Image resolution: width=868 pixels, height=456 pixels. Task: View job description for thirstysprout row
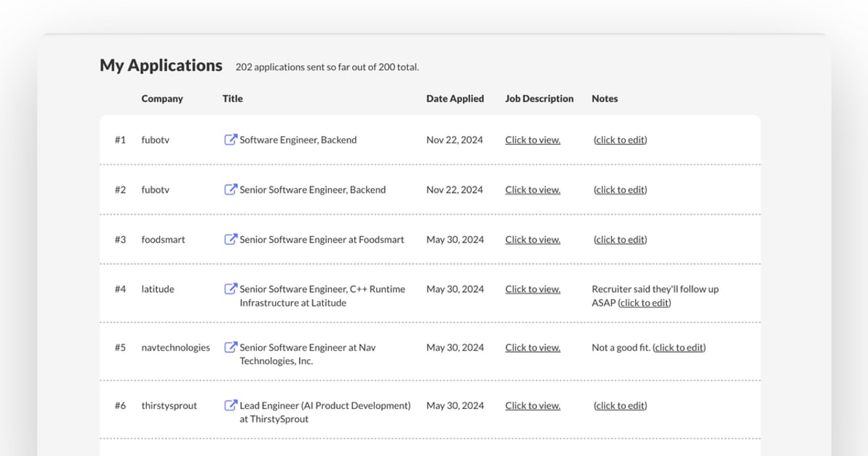click(x=533, y=405)
